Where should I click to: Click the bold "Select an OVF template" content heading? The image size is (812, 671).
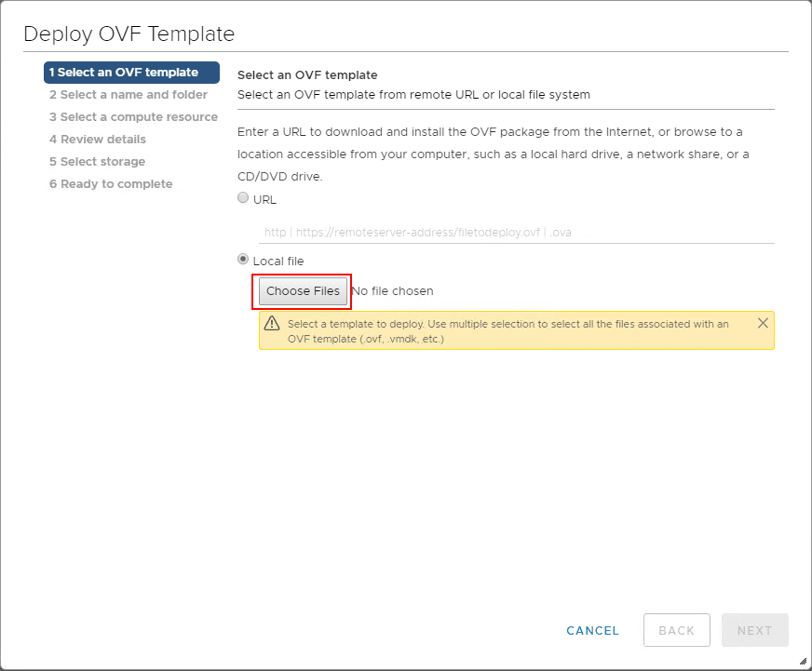click(307, 74)
